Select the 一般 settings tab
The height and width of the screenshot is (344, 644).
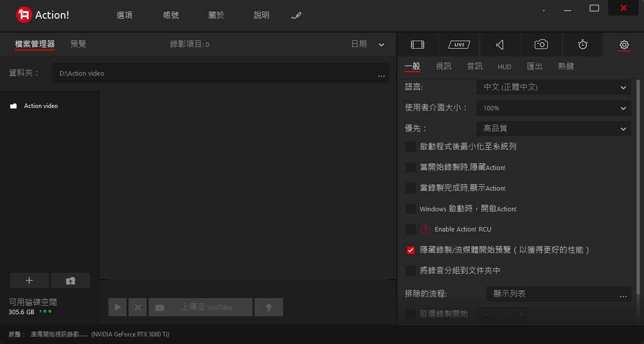pyautogui.click(x=412, y=66)
